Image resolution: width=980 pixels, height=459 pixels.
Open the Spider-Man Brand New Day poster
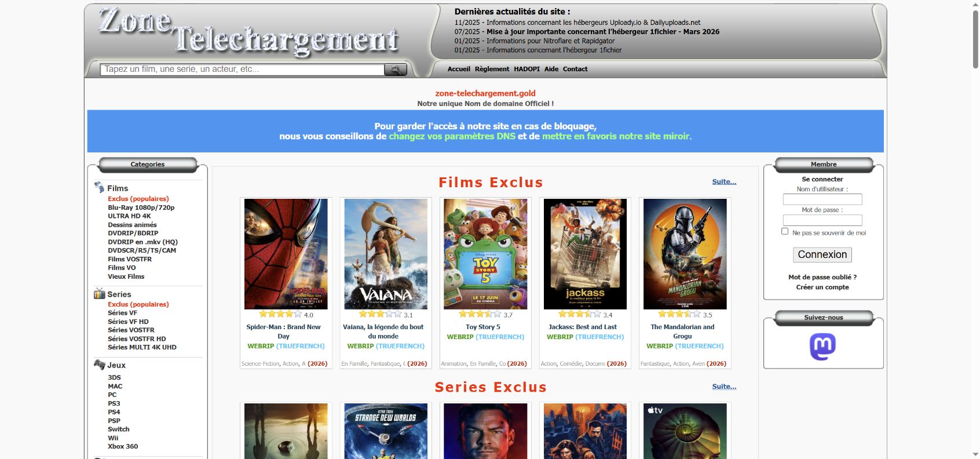[286, 254]
